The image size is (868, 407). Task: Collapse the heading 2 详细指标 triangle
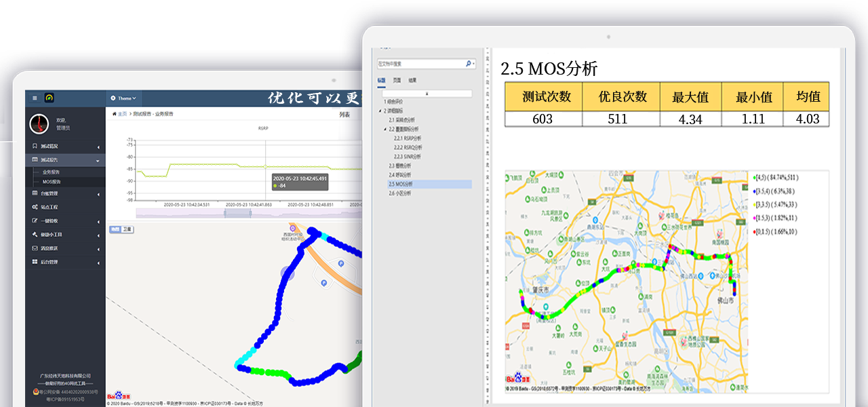(380, 110)
